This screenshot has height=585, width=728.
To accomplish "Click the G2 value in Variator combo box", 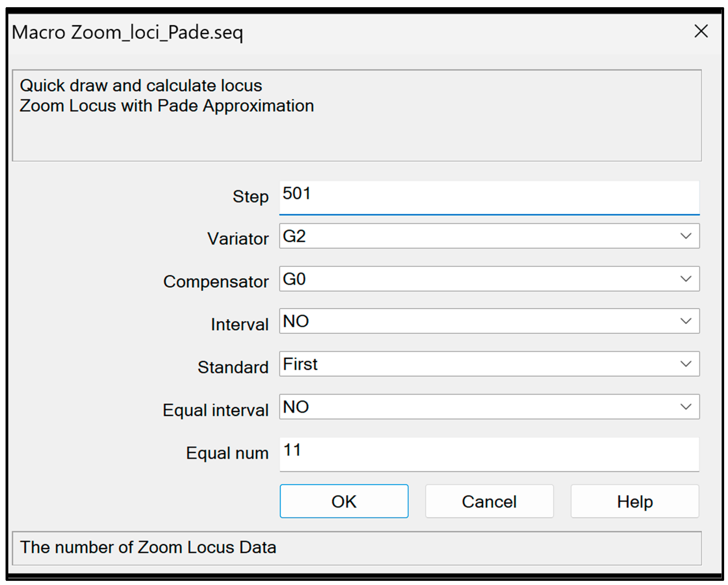I will coord(294,236).
